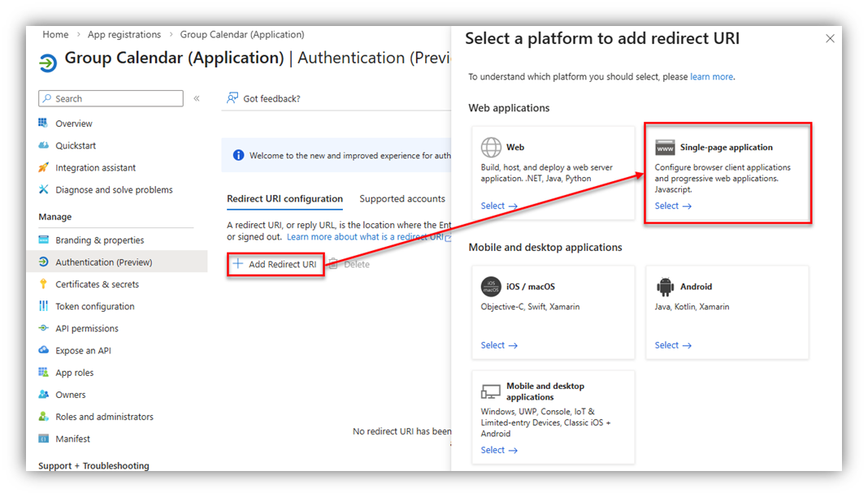The height and width of the screenshot is (497, 868).
Task: Click the Got feedback person icon
Action: pyautogui.click(x=232, y=97)
